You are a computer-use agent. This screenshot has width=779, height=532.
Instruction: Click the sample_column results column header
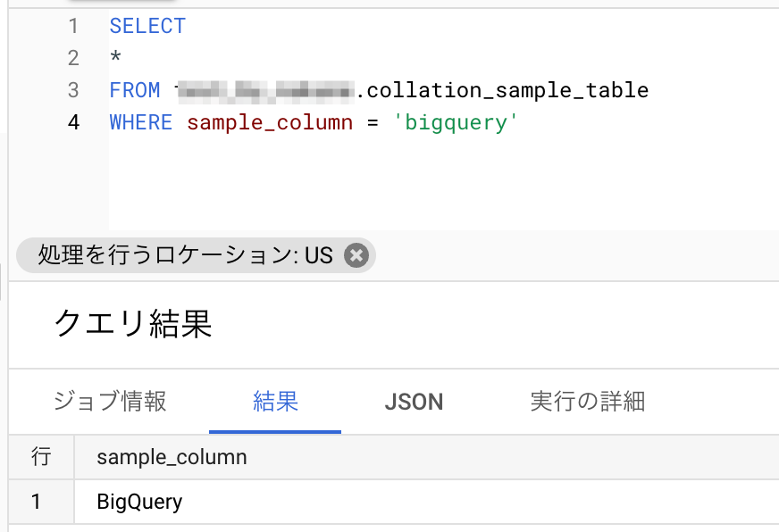click(172, 457)
